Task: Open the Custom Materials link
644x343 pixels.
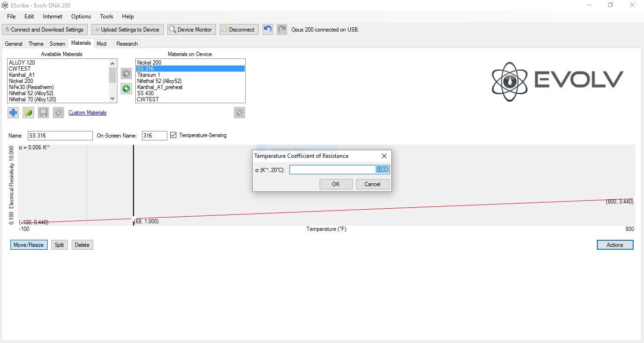Action: (x=87, y=113)
